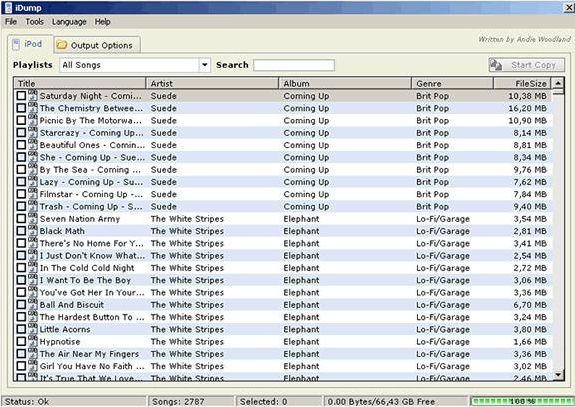
Task: Sort list by Artist column header
Action: (x=212, y=84)
